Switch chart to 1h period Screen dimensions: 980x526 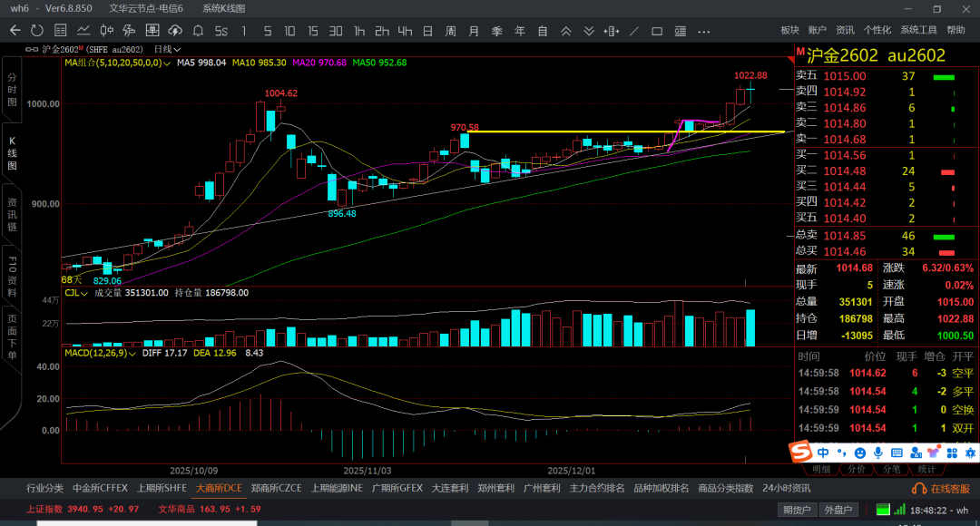tap(359, 31)
